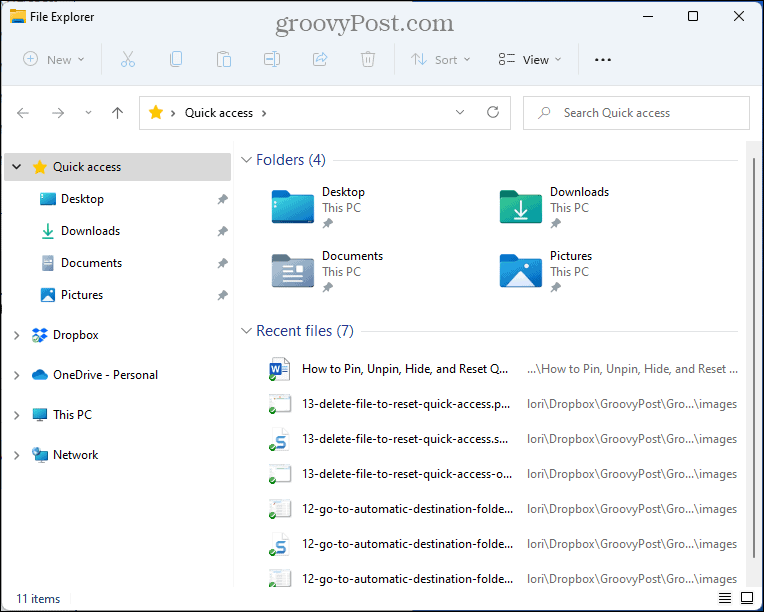This screenshot has height=612, width=764.
Task: Expand the OneDrive - Personal node
Action: tap(17, 375)
